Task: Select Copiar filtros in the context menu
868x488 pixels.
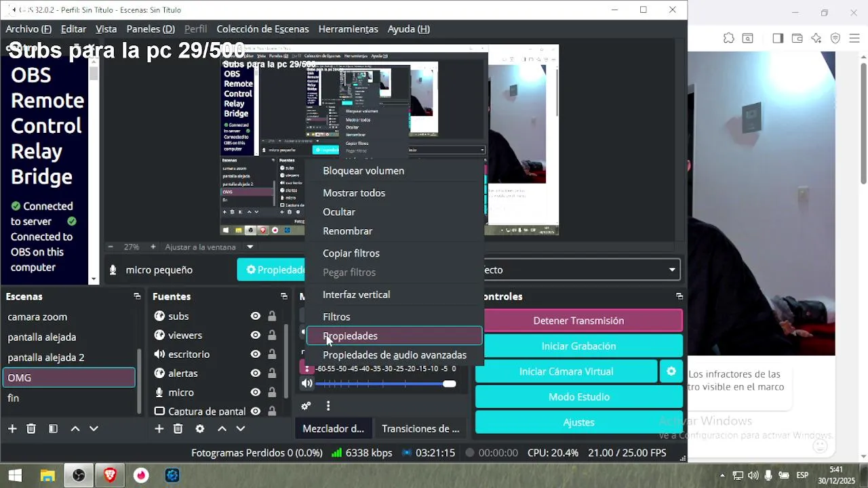Action: (395, 253)
